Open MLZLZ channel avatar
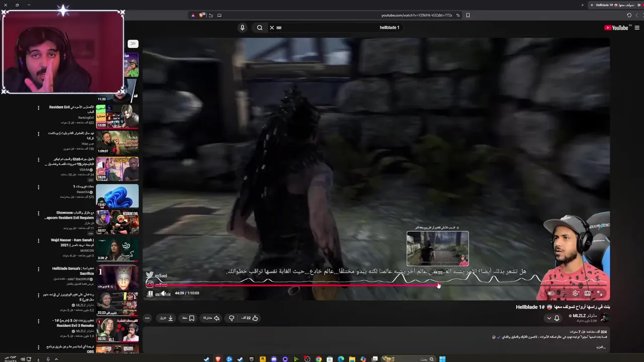This screenshot has width=644, height=362. click(605, 318)
